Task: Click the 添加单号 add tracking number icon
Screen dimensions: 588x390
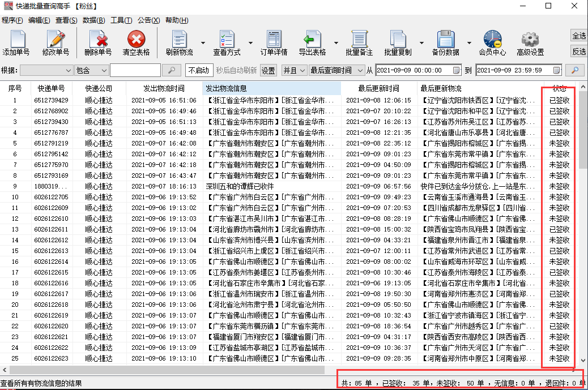Action: 18,42
